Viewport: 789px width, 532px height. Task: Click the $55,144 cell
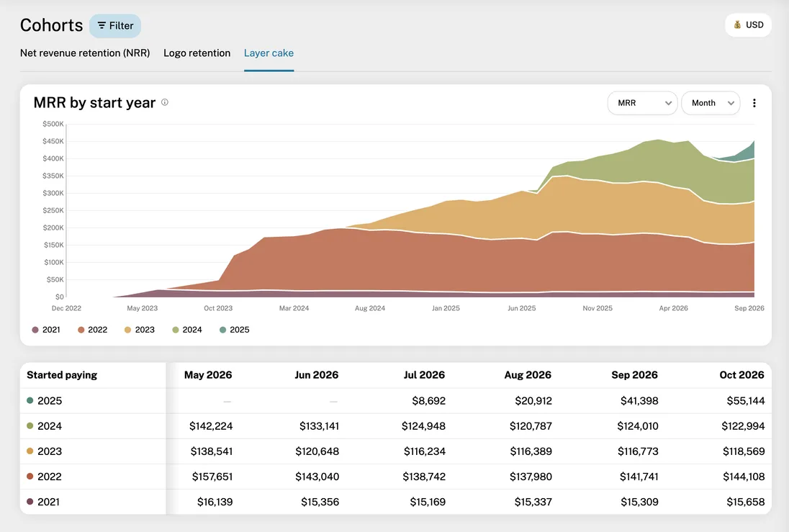(x=745, y=401)
